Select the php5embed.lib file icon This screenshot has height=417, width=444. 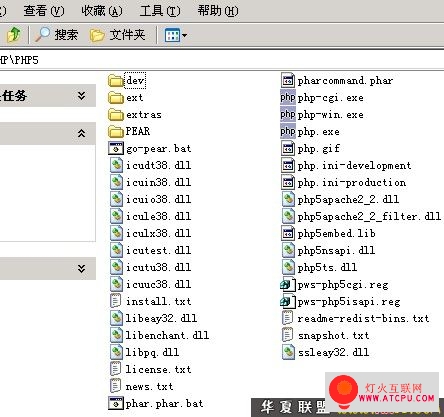[x=288, y=233]
